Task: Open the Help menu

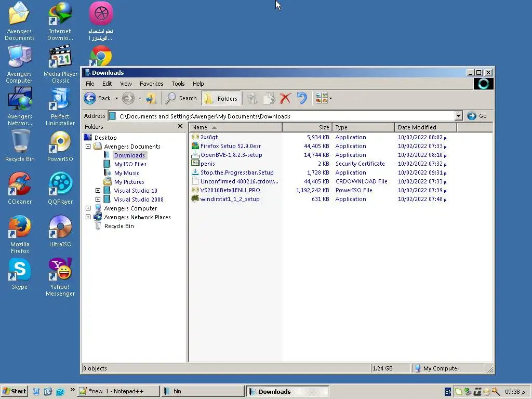Action: point(198,84)
